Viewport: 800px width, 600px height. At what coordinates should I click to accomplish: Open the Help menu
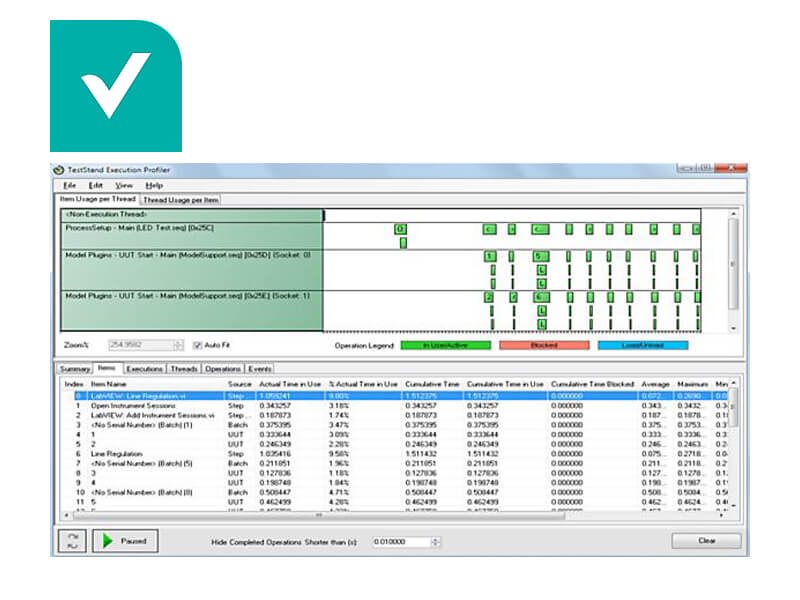(154, 185)
